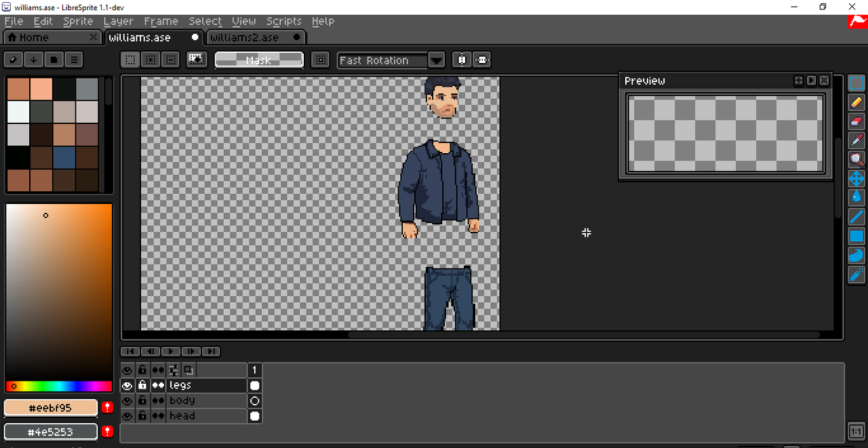Toggle visibility of the body layer
The image size is (868, 448).
127,401
